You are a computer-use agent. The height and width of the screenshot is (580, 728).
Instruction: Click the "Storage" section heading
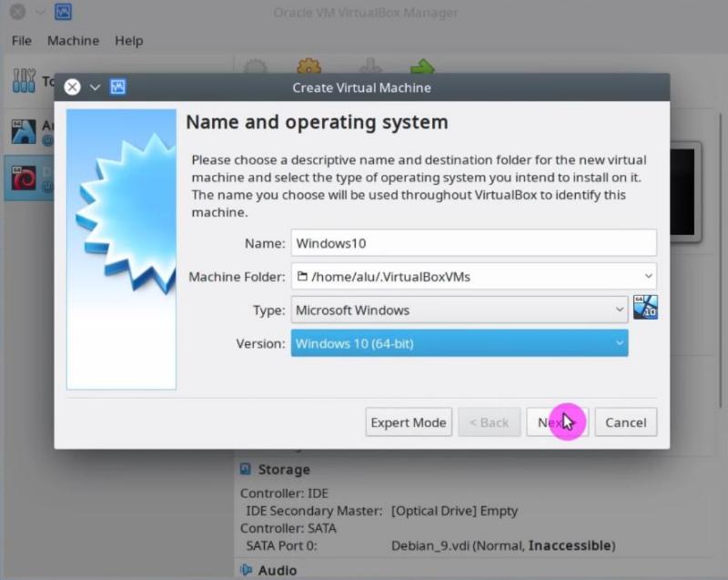(284, 470)
